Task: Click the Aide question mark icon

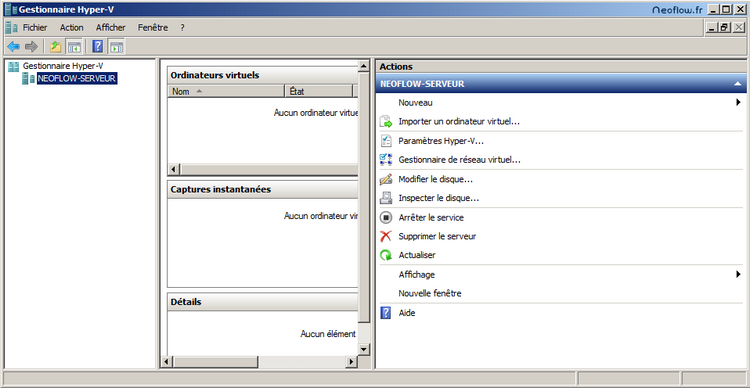Action: click(x=386, y=313)
